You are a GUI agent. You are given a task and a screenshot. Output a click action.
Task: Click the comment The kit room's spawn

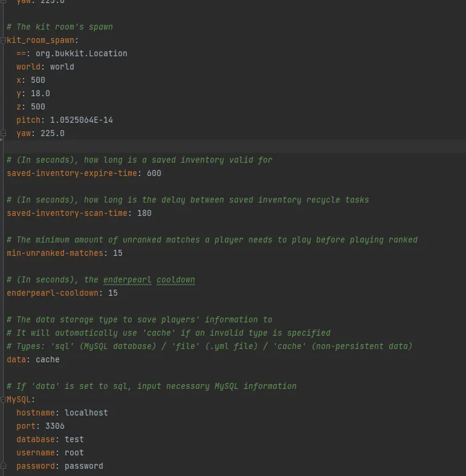click(59, 27)
